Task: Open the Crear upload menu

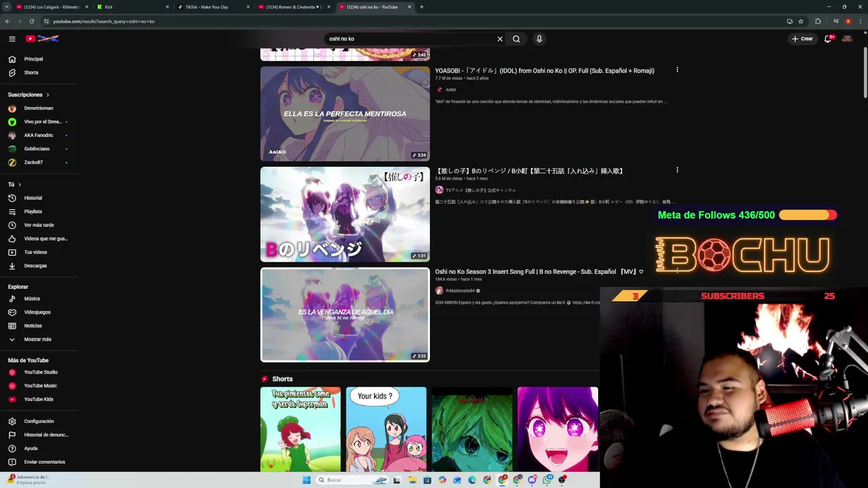Action: [802, 39]
